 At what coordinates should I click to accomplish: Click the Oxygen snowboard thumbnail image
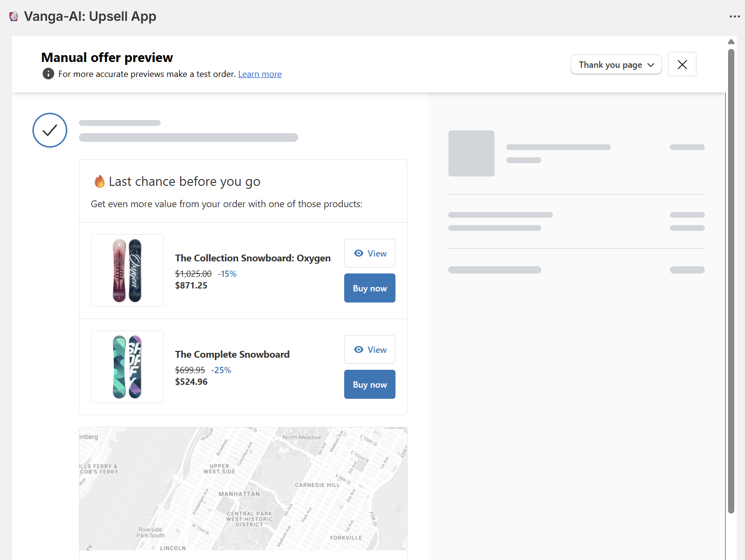[127, 271]
